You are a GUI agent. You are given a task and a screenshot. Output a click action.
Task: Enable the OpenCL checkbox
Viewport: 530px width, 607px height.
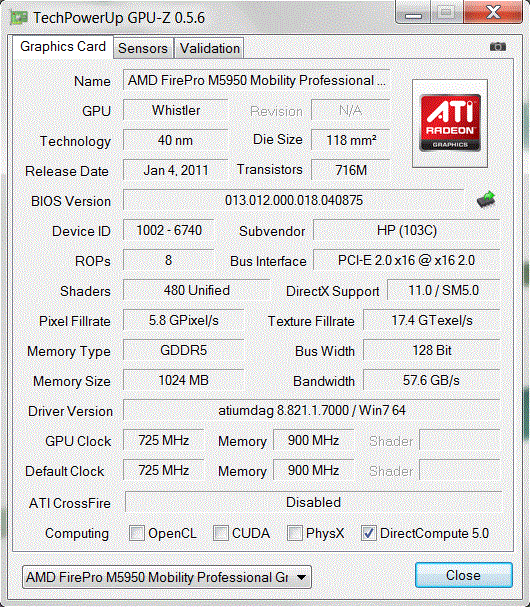tap(137, 533)
